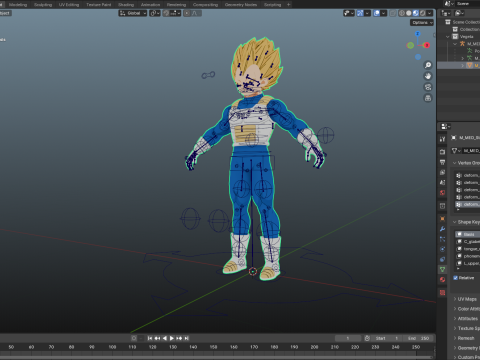Screen dimensions: 480x360
Task: Open the Output properties tab icon
Action: click(x=442, y=162)
